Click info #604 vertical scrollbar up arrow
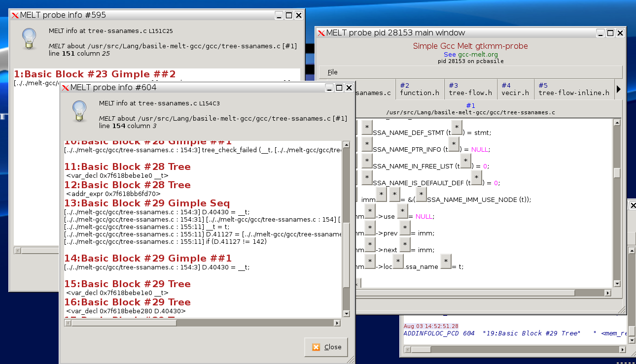 coord(346,145)
